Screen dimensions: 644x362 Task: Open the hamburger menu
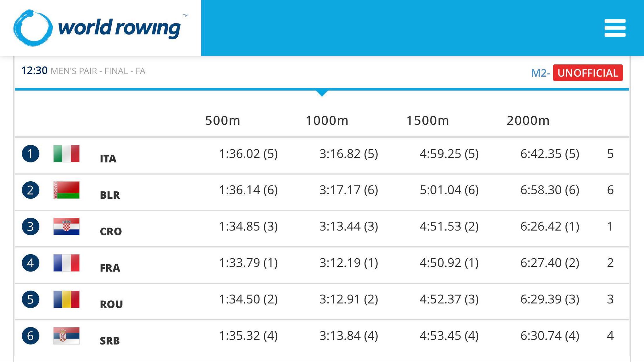(x=615, y=28)
